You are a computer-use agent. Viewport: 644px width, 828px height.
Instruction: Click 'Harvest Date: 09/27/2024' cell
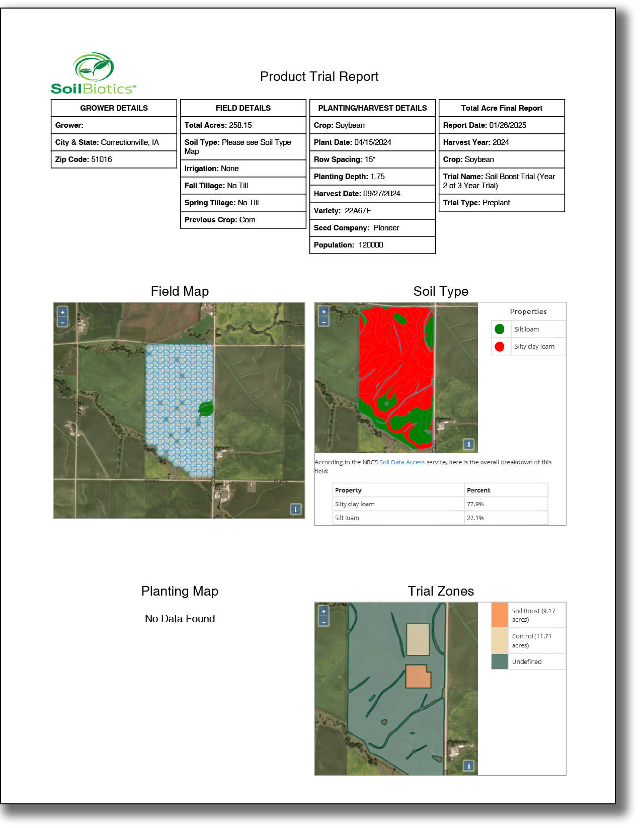[372, 194]
